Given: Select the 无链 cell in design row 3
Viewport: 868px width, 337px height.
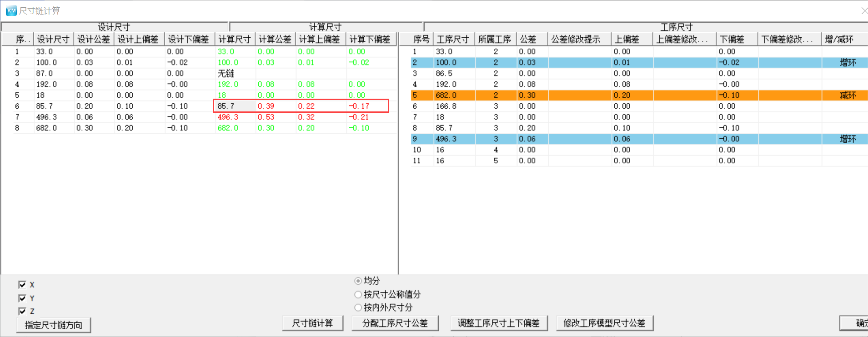Looking at the screenshot, I should (x=226, y=74).
